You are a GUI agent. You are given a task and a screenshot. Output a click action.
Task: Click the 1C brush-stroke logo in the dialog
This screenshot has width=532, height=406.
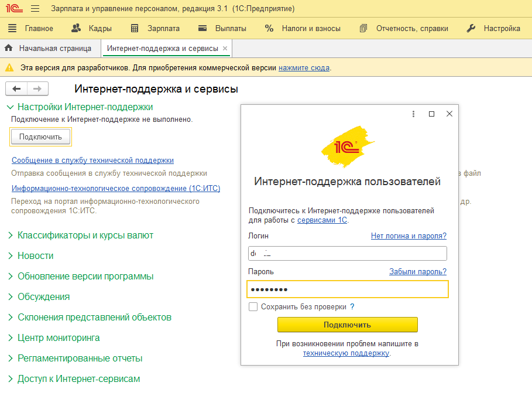pos(348,147)
